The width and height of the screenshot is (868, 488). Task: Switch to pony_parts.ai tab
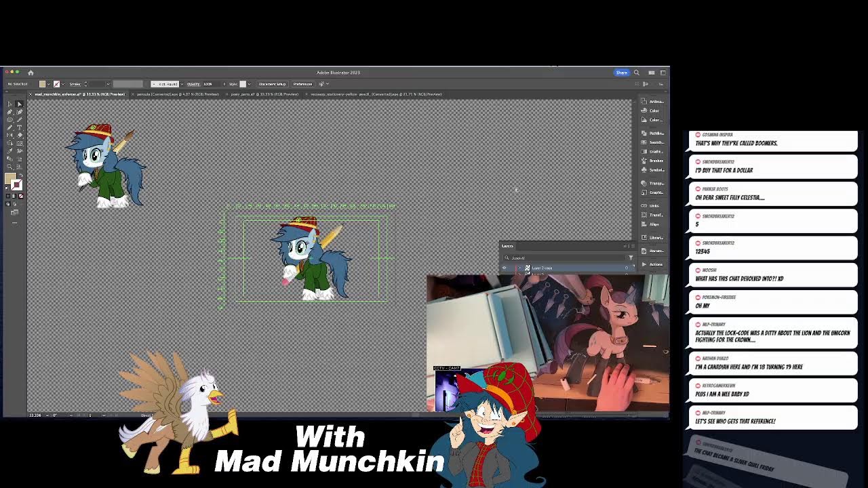[x=264, y=94]
